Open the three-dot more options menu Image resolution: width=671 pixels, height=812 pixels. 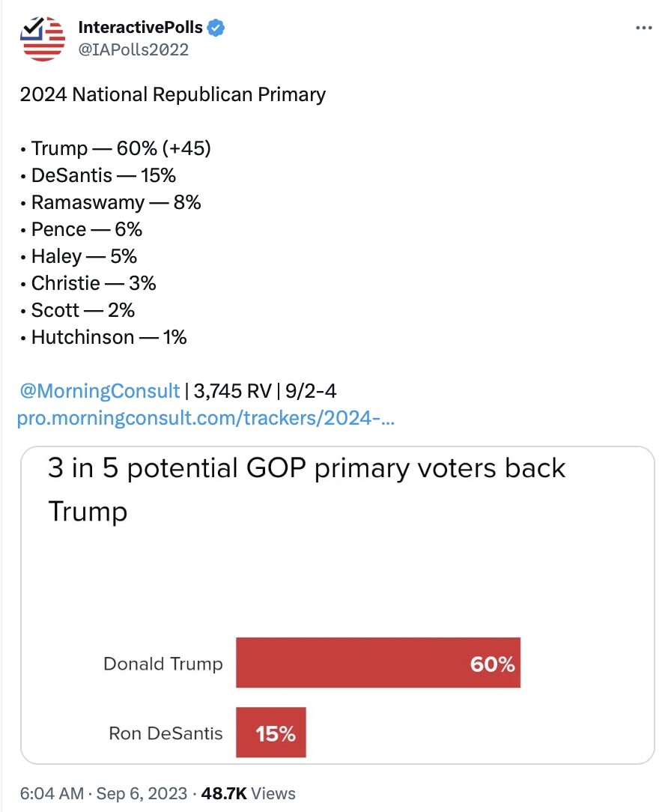[643, 28]
